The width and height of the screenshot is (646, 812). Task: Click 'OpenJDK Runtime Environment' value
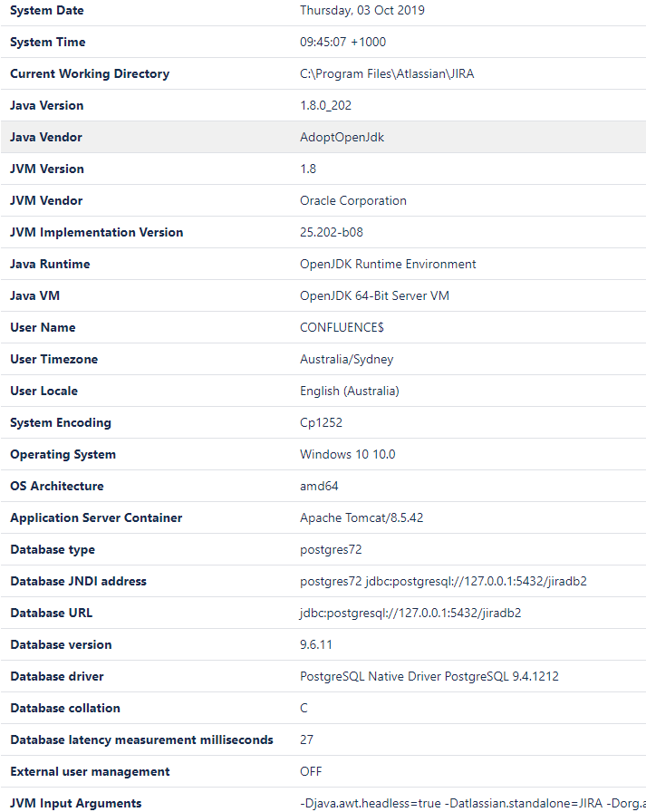click(388, 264)
